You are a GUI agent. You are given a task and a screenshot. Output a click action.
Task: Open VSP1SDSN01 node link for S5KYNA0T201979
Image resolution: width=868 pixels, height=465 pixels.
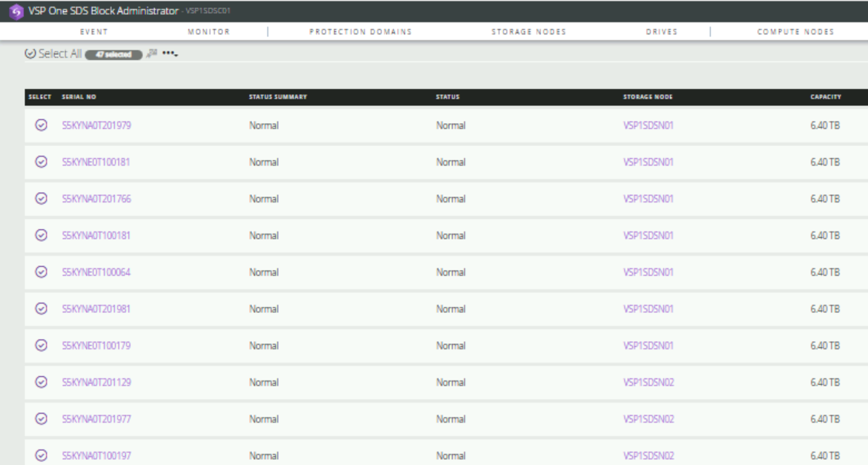tap(649, 125)
